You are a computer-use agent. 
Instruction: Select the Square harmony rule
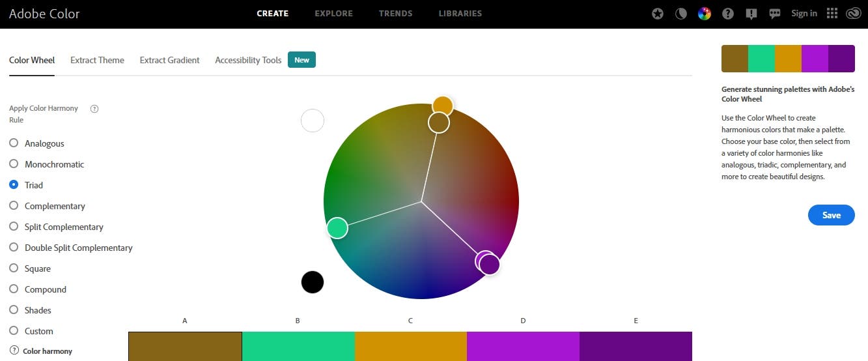[x=14, y=268]
